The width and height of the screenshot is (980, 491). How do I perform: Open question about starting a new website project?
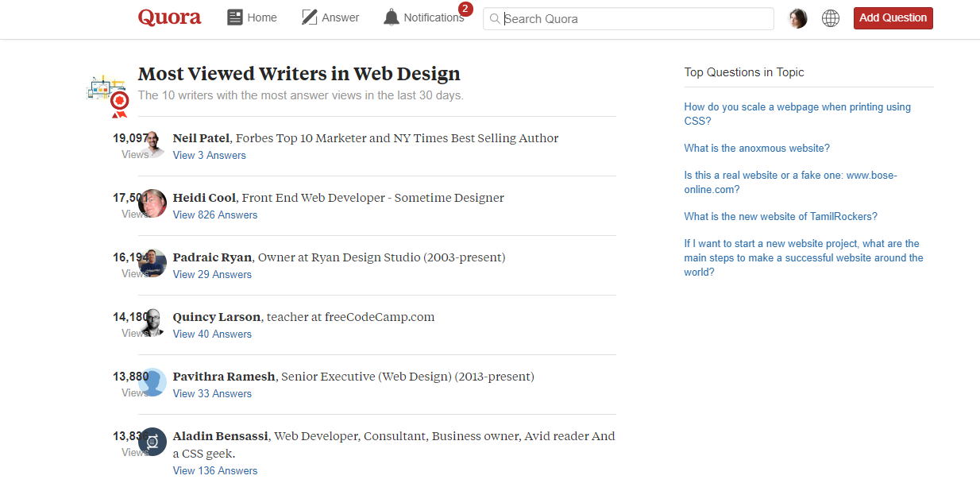click(x=804, y=258)
